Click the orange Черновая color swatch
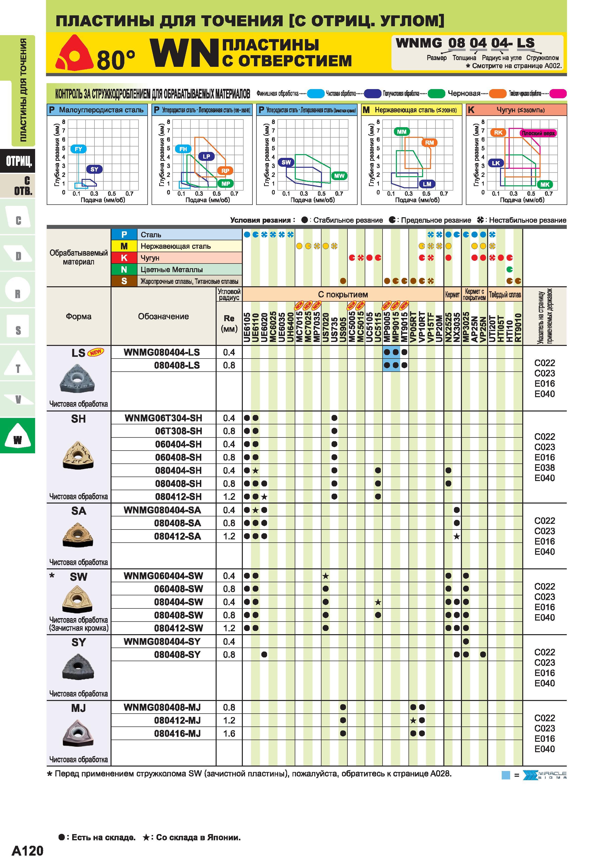The height and width of the screenshot is (868, 613). tap(498, 93)
